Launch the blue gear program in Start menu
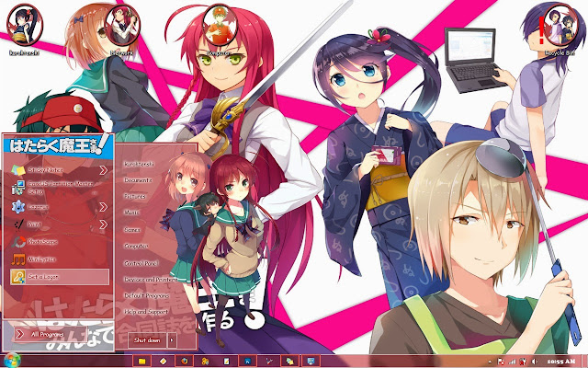 click(60, 207)
